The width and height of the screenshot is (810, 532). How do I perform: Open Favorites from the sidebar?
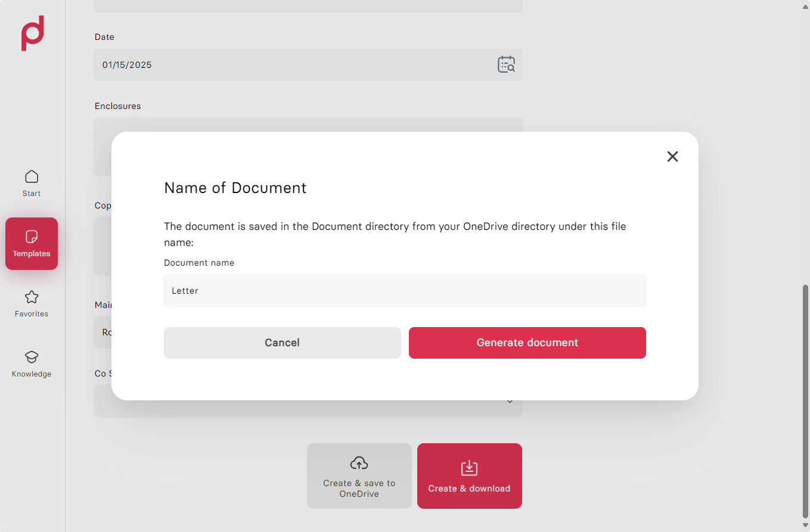tap(32, 304)
